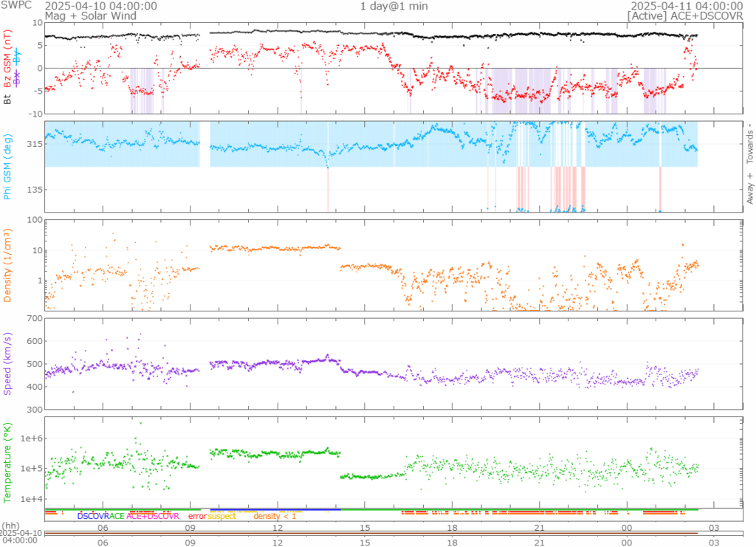Viewport: 756px width, 547px height.
Task: Click the density < 1 legend entry
Action: tap(275, 516)
